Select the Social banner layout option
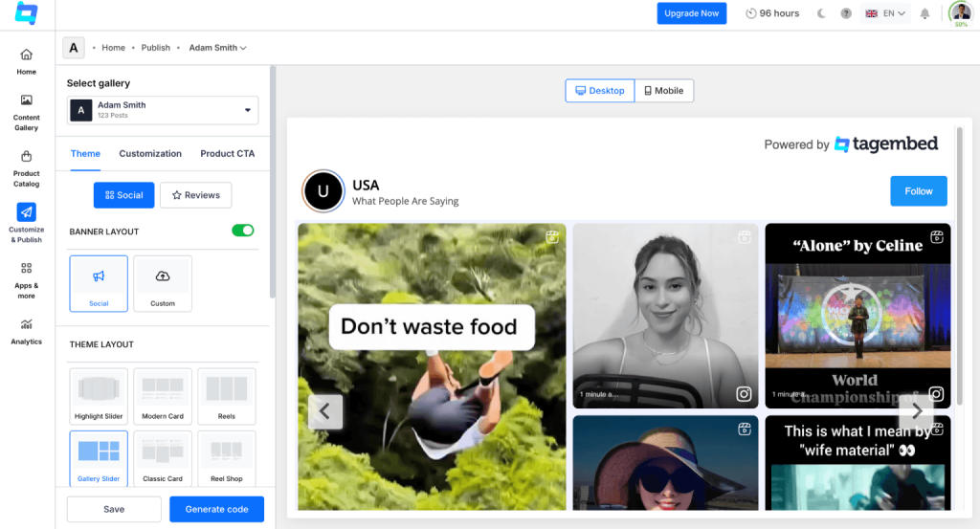Image resolution: width=980 pixels, height=529 pixels. click(99, 283)
